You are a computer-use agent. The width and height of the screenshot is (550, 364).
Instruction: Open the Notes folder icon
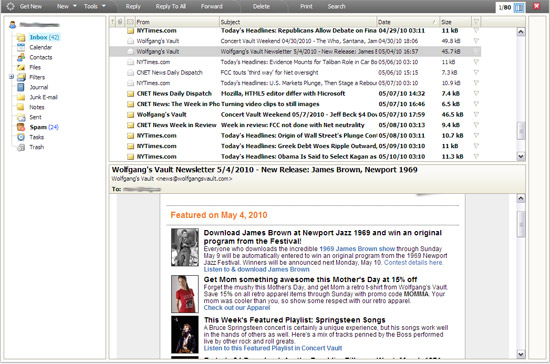pos(21,107)
